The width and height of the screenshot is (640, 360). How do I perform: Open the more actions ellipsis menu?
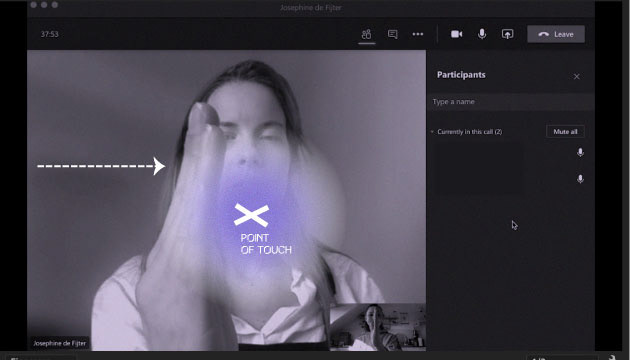418,34
